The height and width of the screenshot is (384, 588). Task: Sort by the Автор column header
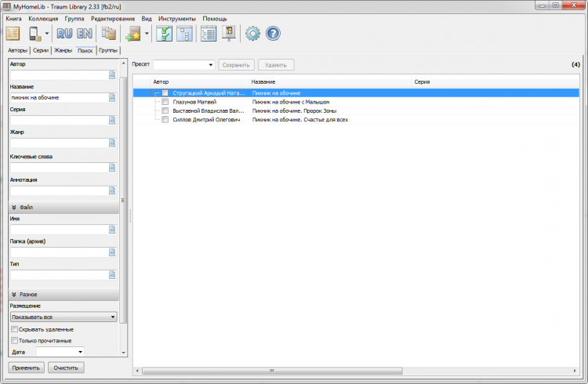[199, 82]
